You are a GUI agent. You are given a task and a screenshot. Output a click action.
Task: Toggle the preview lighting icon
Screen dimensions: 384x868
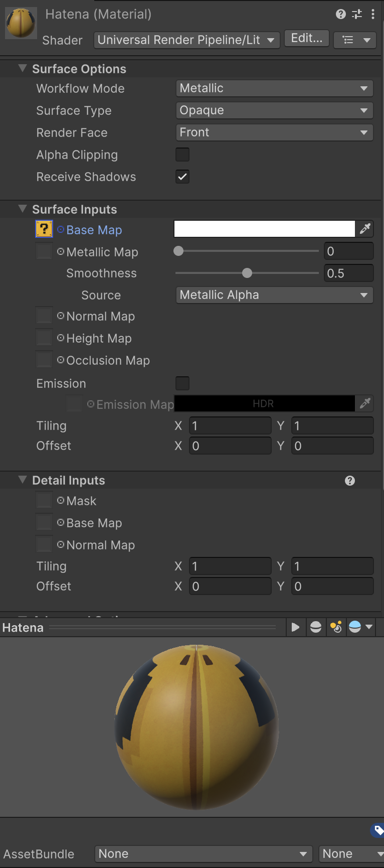[x=336, y=627]
